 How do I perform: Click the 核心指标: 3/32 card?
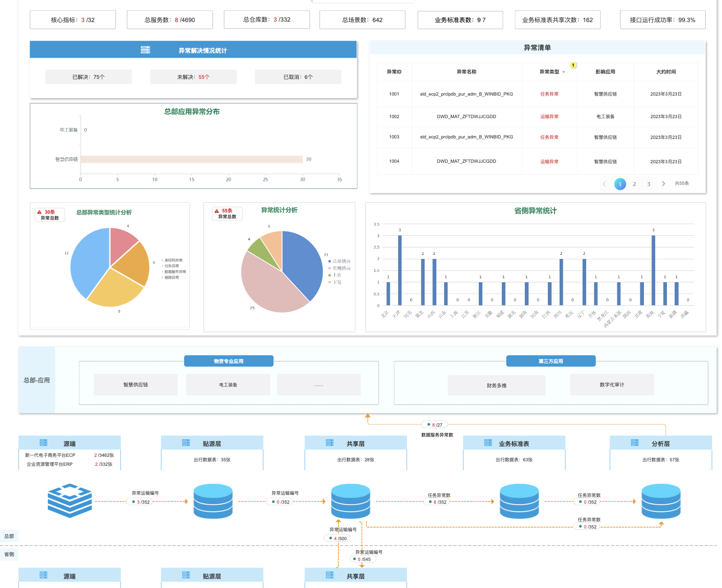pyautogui.click(x=73, y=20)
